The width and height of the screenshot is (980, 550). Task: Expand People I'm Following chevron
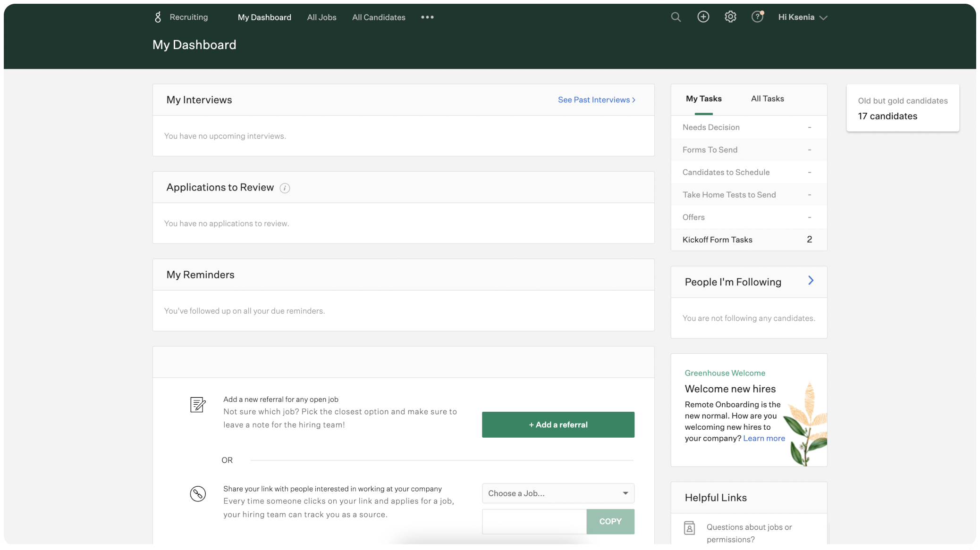(811, 281)
